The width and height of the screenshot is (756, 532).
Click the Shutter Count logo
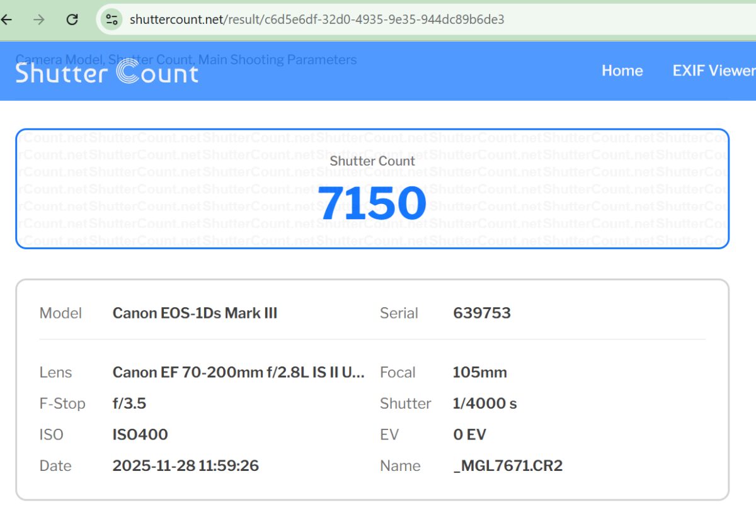pos(106,73)
